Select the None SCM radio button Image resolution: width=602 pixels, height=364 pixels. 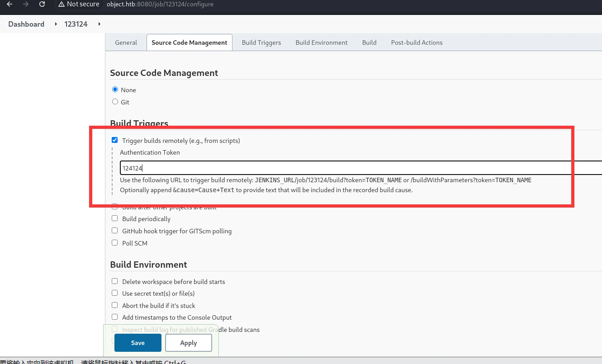(115, 90)
